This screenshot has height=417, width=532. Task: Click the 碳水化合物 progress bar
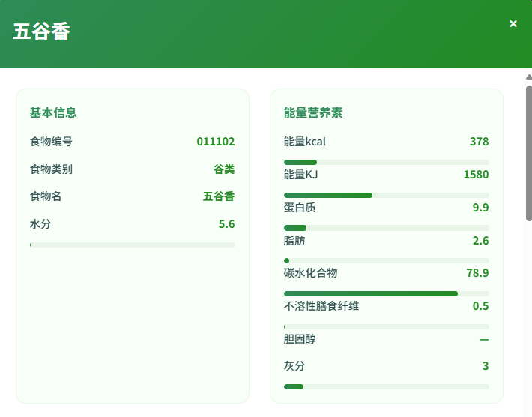[386, 293]
